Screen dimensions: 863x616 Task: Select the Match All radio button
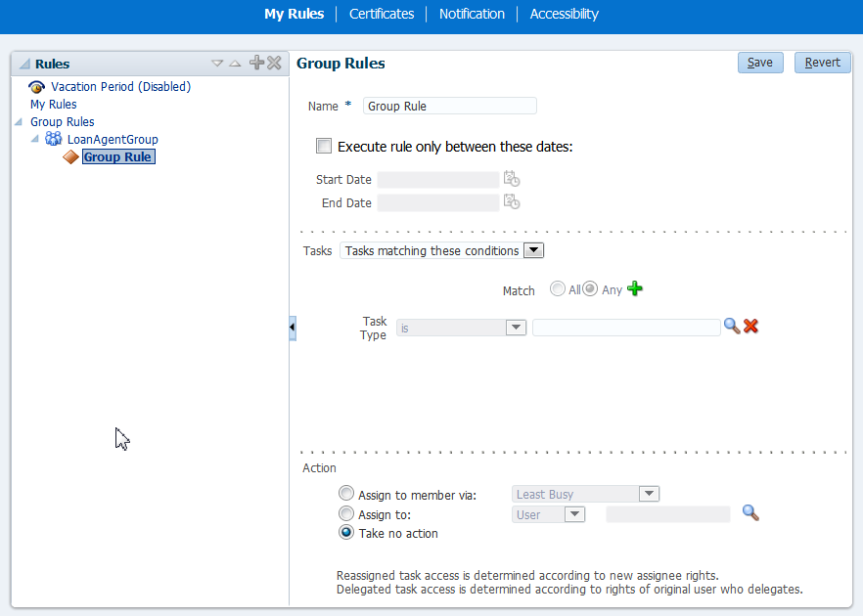(x=557, y=288)
